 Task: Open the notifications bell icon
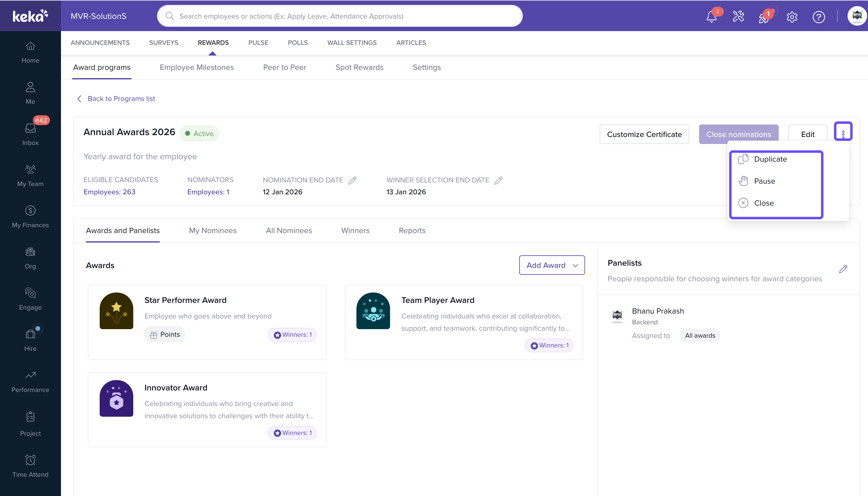point(711,17)
